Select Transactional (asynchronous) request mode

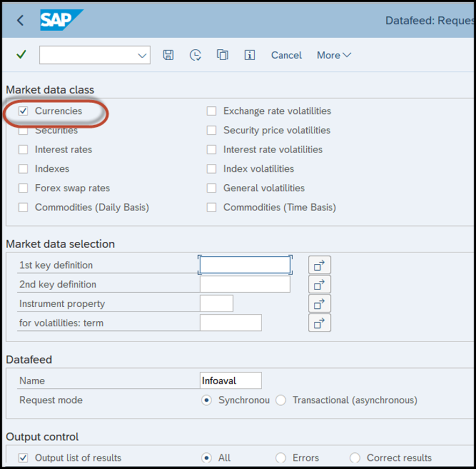[x=280, y=400]
